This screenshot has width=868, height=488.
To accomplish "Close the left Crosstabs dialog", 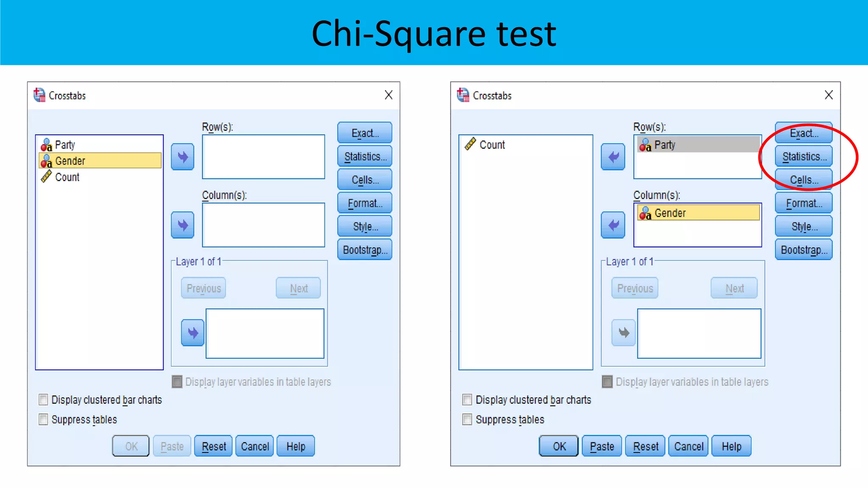I will [389, 95].
